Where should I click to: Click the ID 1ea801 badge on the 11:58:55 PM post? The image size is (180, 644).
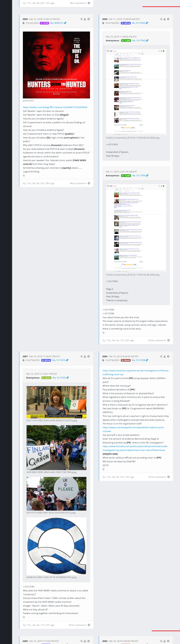click(x=126, y=41)
